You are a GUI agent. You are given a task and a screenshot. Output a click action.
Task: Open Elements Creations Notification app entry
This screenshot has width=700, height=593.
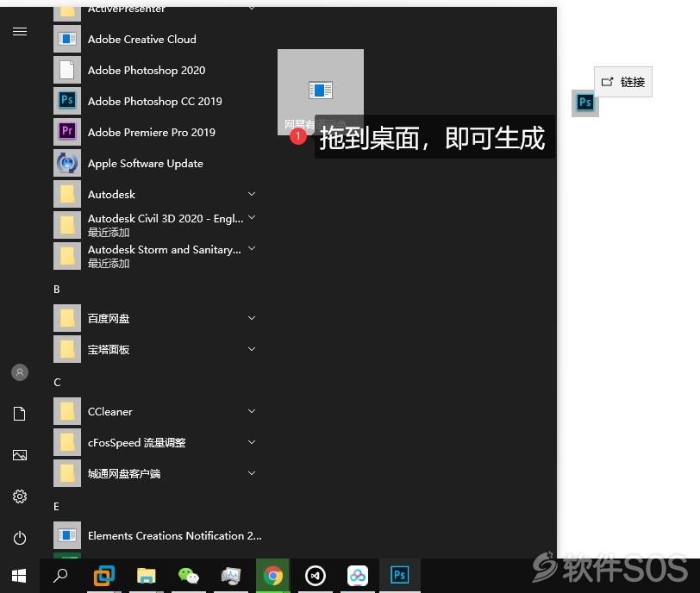pyautogui.click(x=157, y=535)
